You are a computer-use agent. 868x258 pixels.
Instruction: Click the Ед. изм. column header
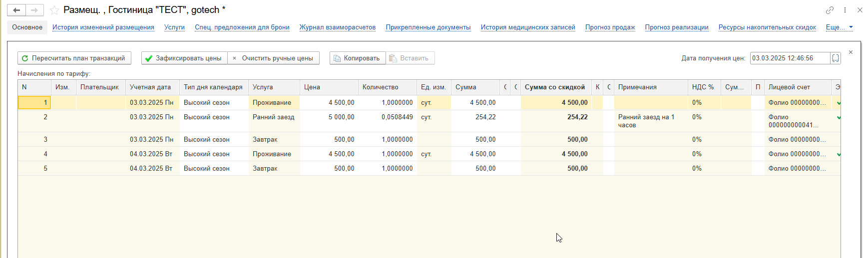tap(434, 87)
